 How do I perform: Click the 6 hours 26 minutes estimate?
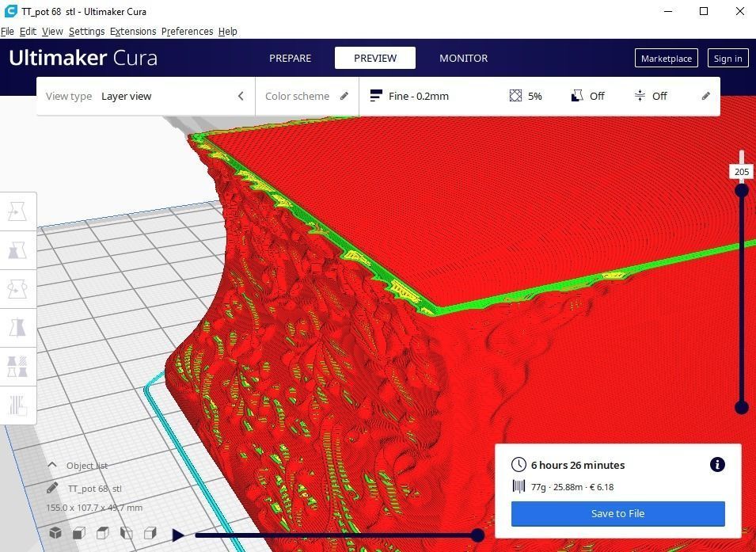(578, 465)
